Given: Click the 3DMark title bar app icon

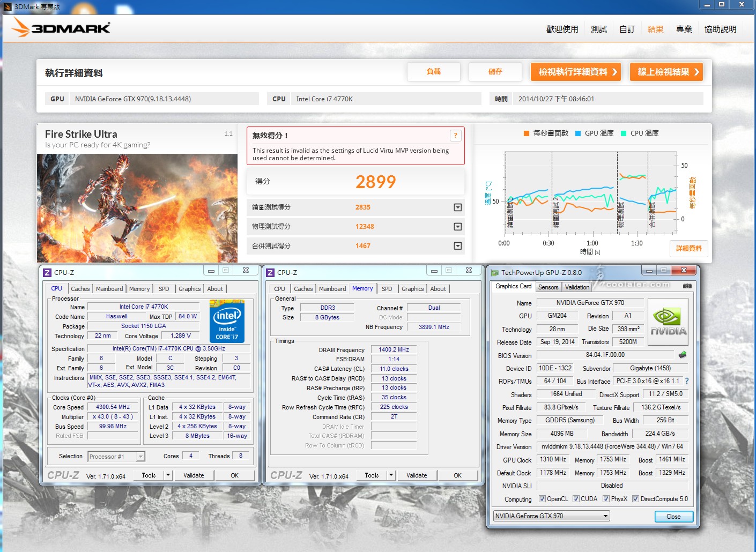Looking at the screenshot, I should [8, 6].
